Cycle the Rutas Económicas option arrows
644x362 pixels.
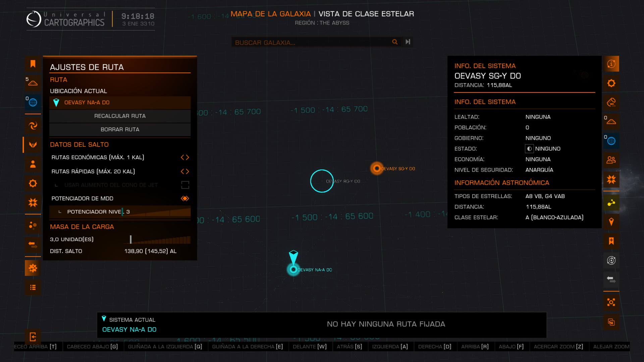(185, 157)
